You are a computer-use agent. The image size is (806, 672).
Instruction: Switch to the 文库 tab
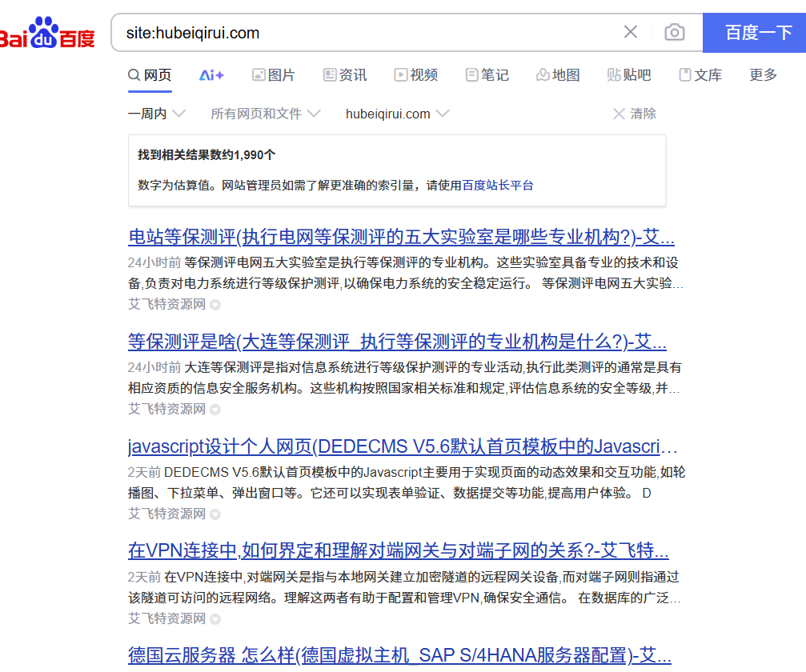(700, 75)
